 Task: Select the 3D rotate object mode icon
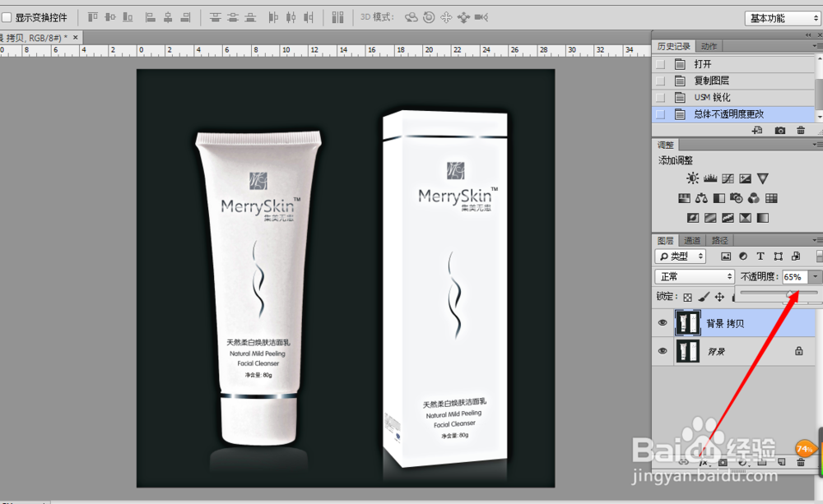pyautogui.click(x=411, y=18)
